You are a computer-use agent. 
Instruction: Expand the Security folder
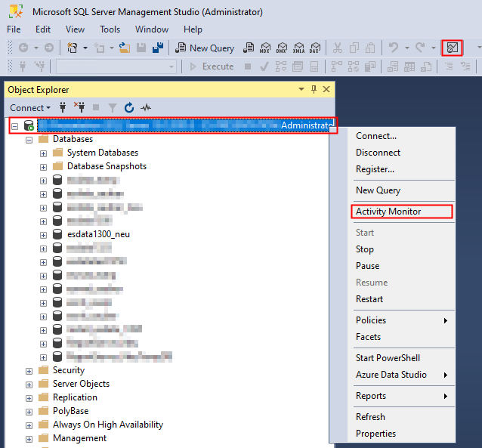(29, 371)
